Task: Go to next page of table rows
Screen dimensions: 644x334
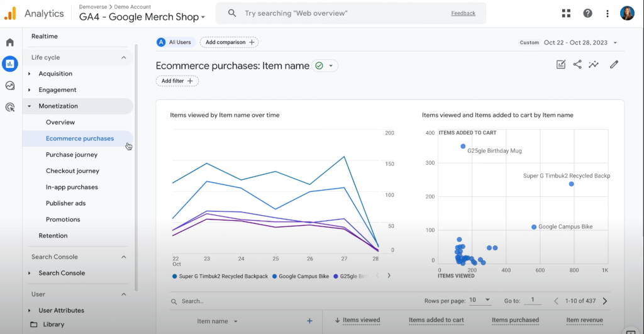Action: (x=605, y=301)
